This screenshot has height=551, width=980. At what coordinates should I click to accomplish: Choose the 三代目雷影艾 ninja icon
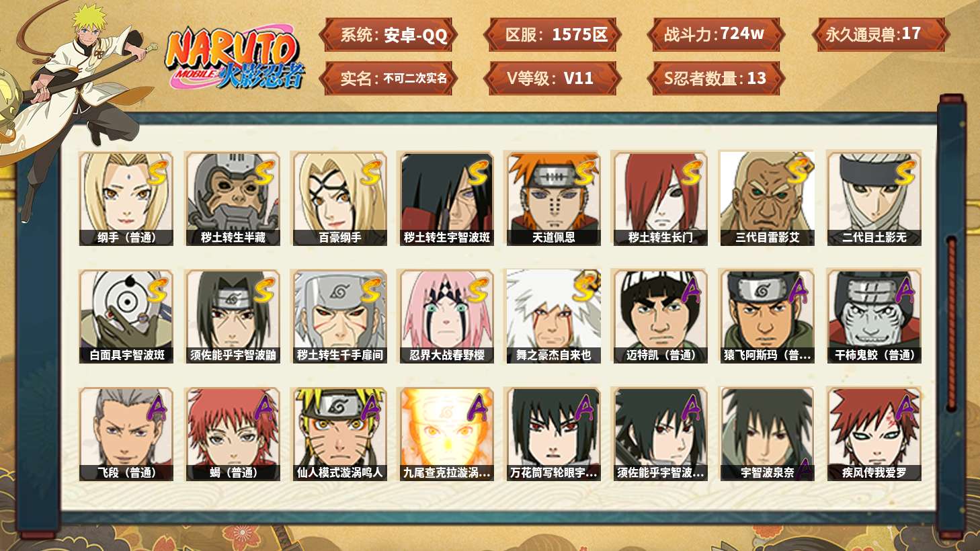point(767,199)
